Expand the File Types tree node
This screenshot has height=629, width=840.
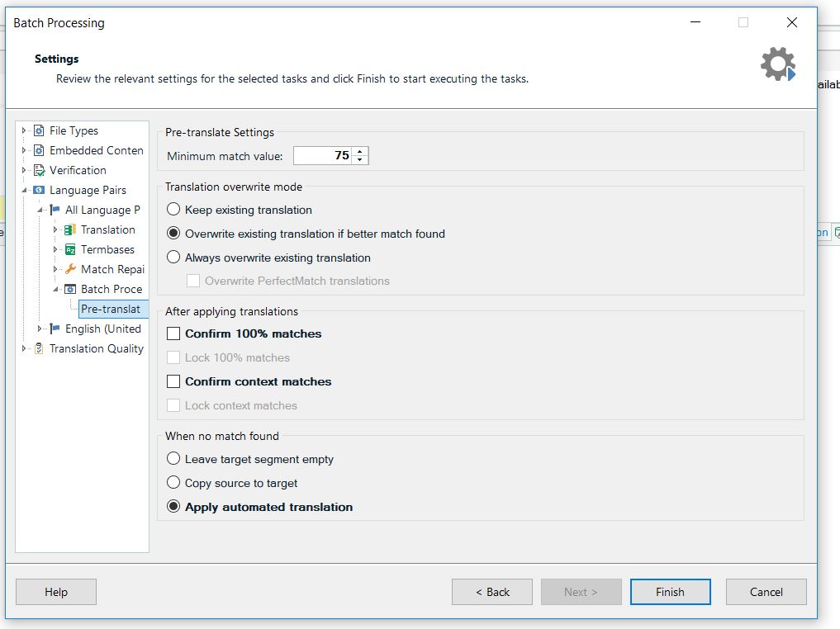point(23,130)
